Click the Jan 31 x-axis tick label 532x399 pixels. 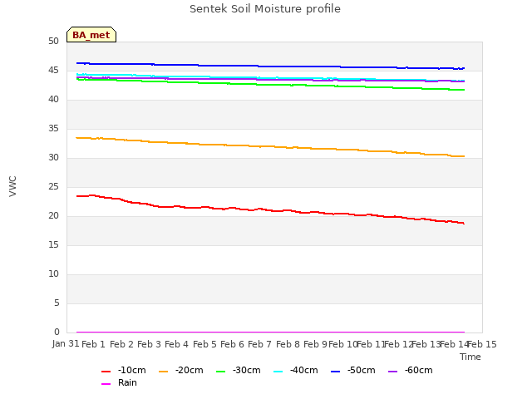66,343
